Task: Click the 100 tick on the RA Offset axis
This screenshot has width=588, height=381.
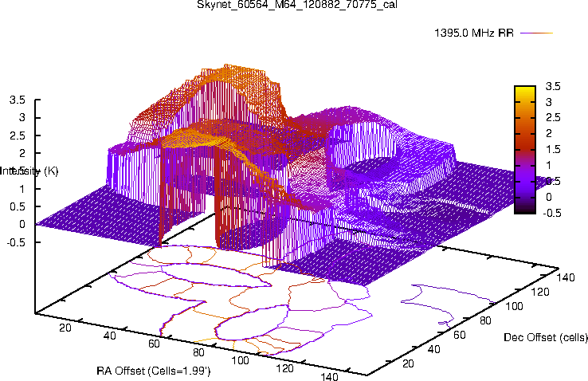Action: (240, 360)
